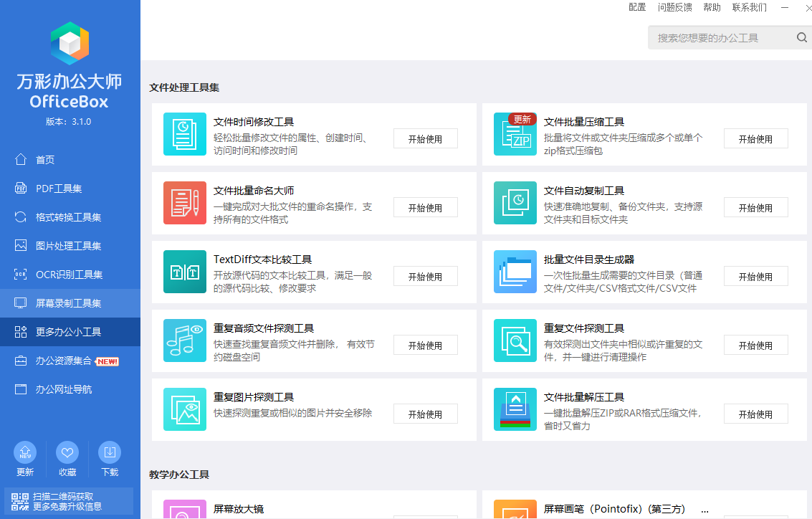The width and height of the screenshot is (812, 519).
Task: Click the 文件时间修改工具 icon
Action: click(x=184, y=134)
